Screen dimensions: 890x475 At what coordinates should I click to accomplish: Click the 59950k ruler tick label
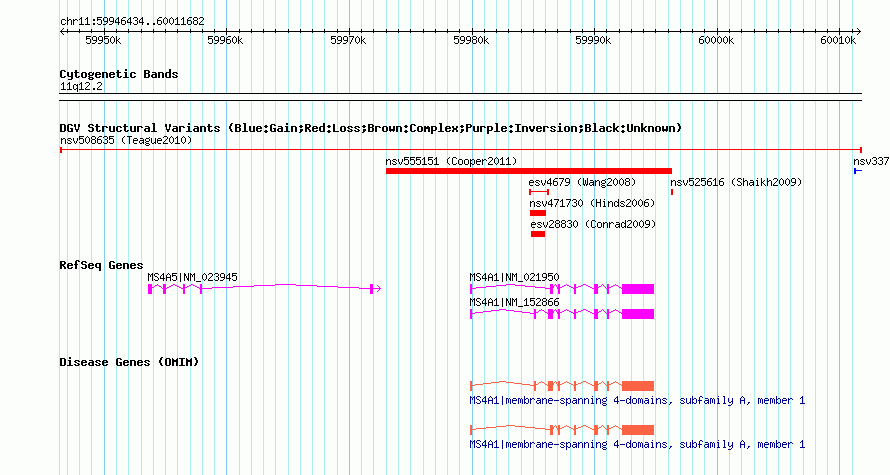103,40
